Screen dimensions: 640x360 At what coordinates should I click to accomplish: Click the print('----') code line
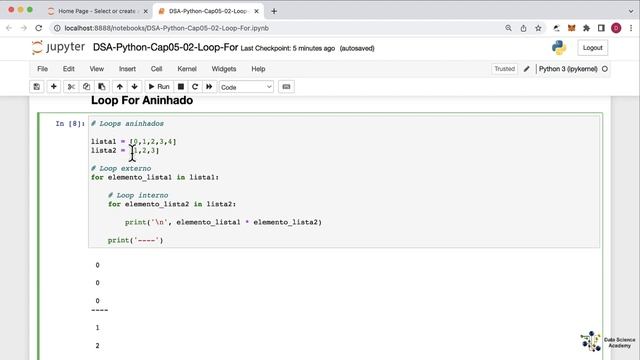(136, 240)
